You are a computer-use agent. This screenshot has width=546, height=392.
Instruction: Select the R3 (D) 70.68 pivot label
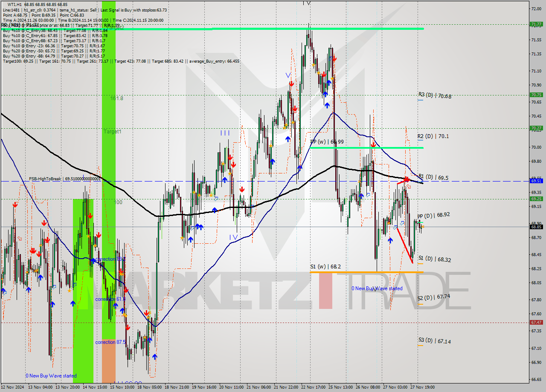(x=435, y=95)
